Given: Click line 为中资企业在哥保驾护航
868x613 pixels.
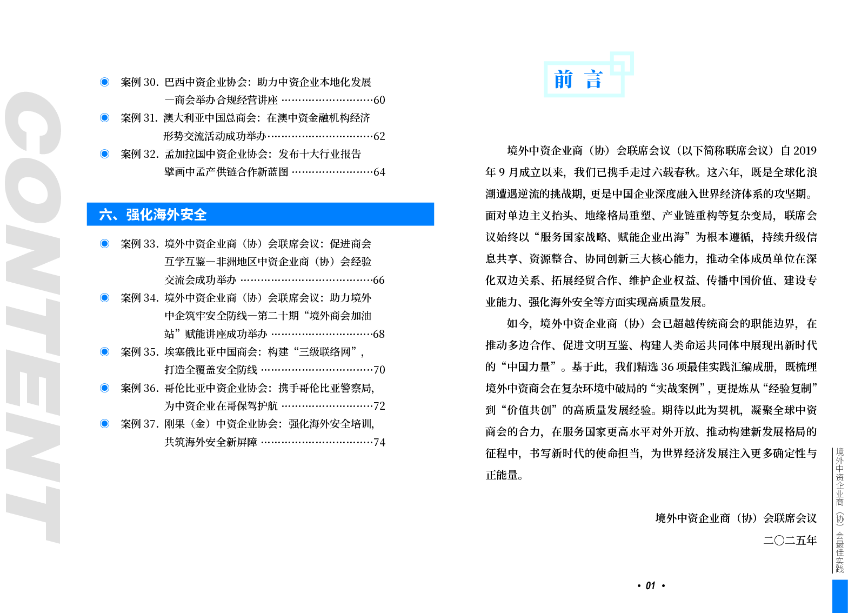Looking at the screenshot, I should coord(221,406).
